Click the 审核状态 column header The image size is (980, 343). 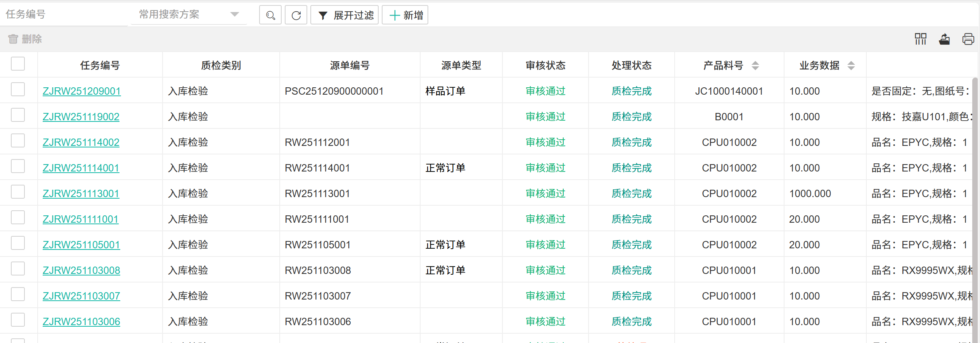click(x=545, y=66)
